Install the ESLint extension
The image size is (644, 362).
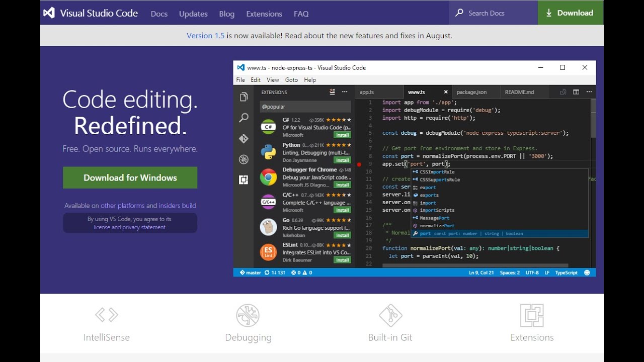point(343,260)
